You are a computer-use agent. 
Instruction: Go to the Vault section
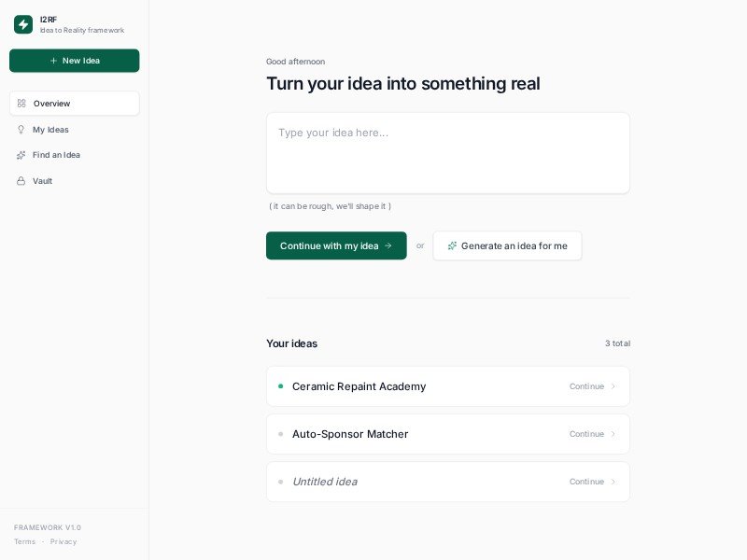point(42,181)
